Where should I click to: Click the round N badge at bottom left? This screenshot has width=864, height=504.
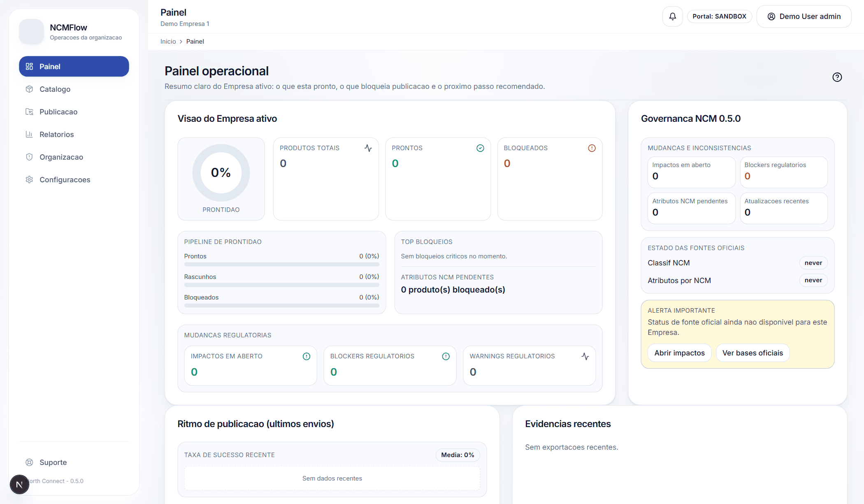pos(19,484)
